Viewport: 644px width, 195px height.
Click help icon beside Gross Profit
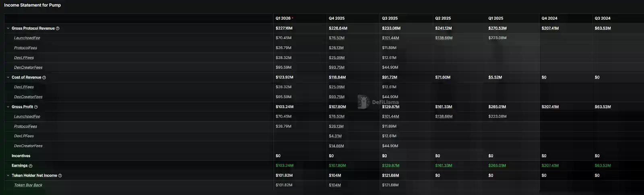point(36,107)
